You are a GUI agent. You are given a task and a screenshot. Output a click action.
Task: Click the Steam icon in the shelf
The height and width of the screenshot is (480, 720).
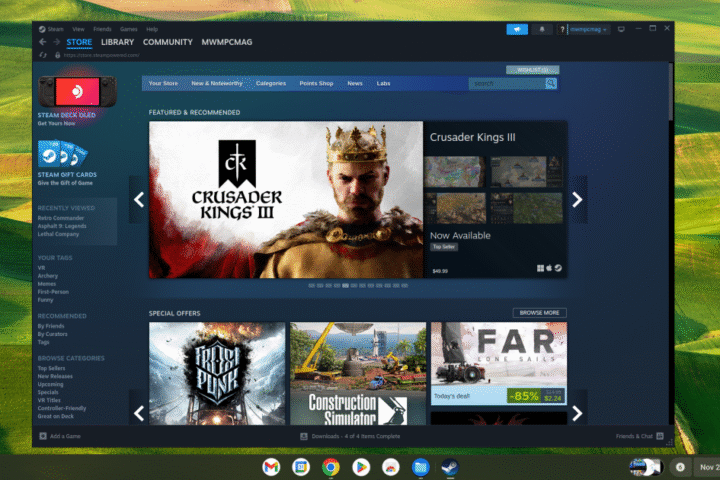coord(450,467)
